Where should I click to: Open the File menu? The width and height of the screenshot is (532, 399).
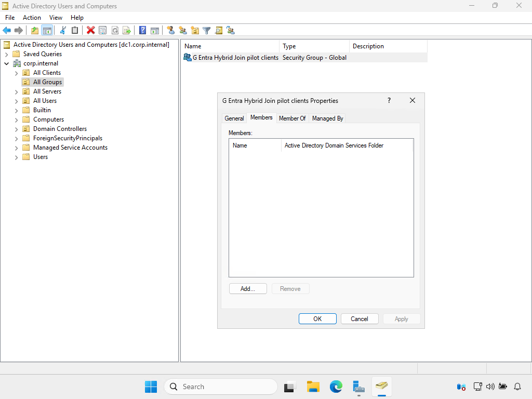coord(10,18)
